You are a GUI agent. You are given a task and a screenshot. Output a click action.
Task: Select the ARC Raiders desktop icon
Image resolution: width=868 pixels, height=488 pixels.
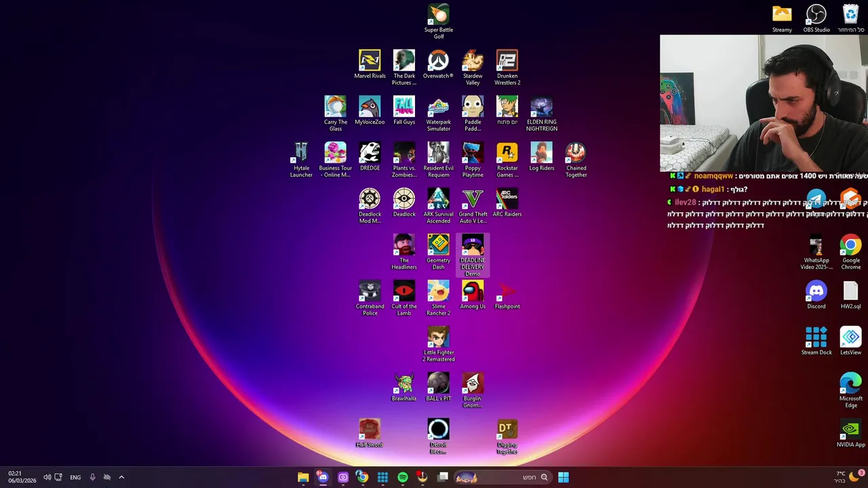pos(507,203)
